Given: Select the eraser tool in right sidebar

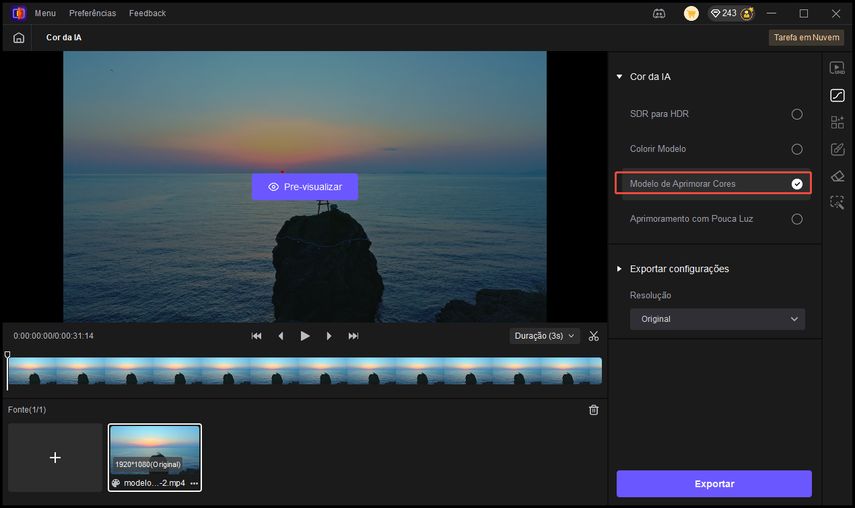Looking at the screenshot, I should pos(837,176).
